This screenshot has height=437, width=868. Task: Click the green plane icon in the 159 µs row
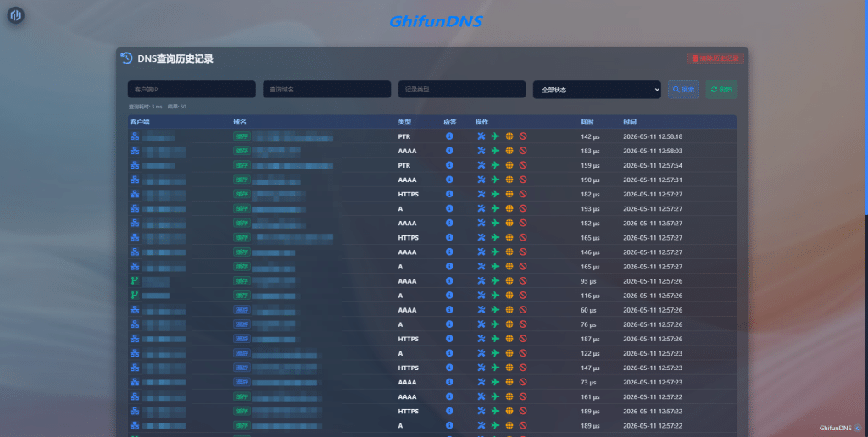point(495,165)
